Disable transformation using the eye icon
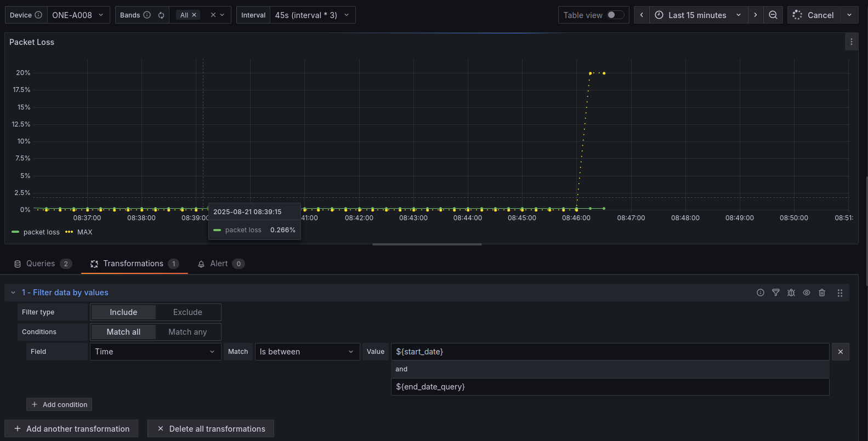 pyautogui.click(x=807, y=293)
